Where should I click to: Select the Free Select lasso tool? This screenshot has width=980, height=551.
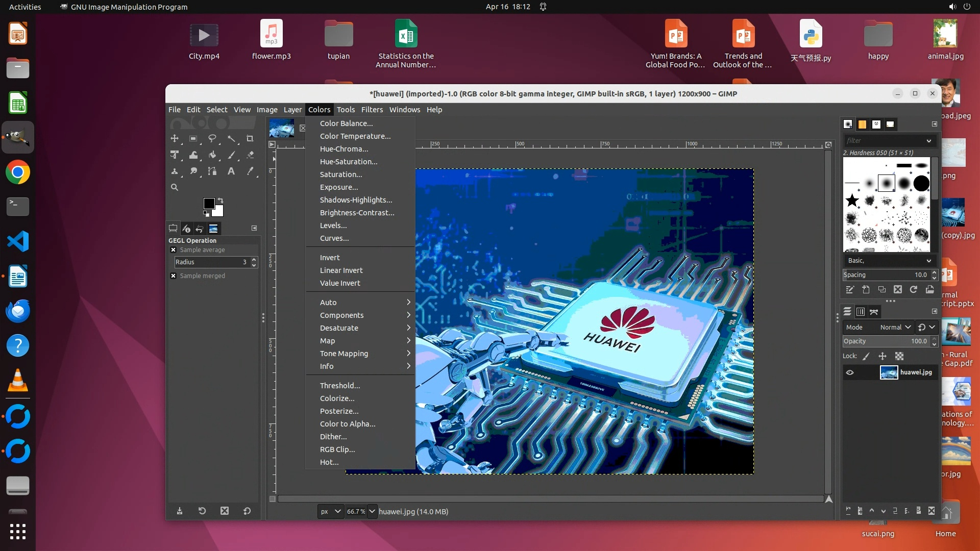(212, 139)
